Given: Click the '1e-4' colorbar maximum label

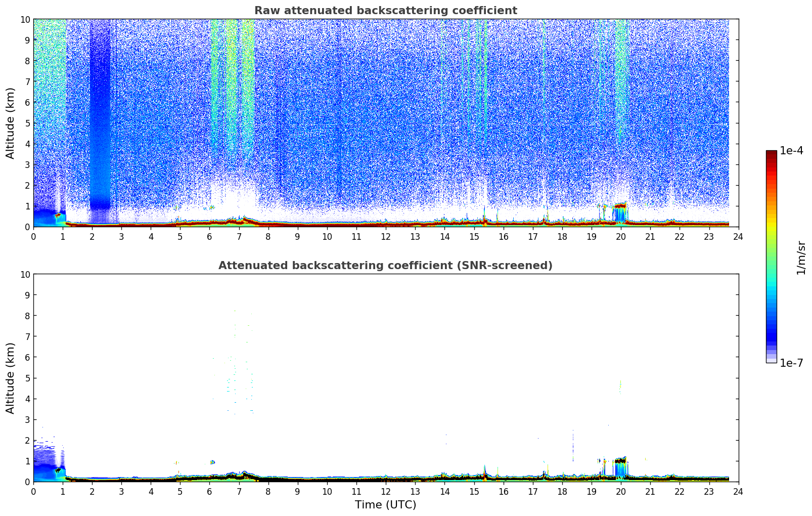Looking at the screenshot, I should 791,151.
